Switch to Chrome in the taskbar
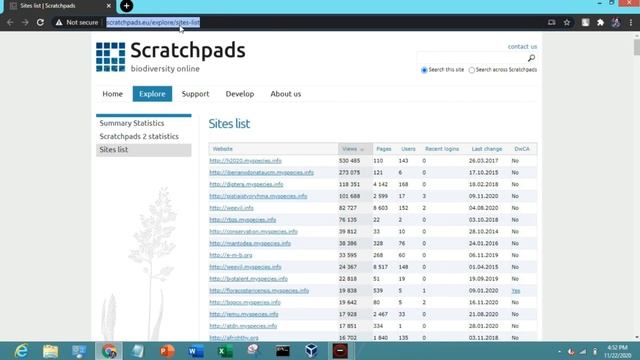640x360 pixels. click(109, 351)
